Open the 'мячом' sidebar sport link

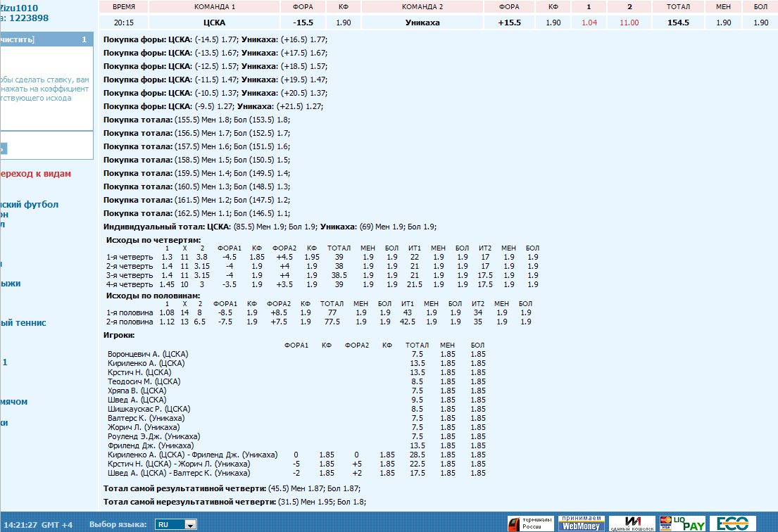tap(14, 402)
